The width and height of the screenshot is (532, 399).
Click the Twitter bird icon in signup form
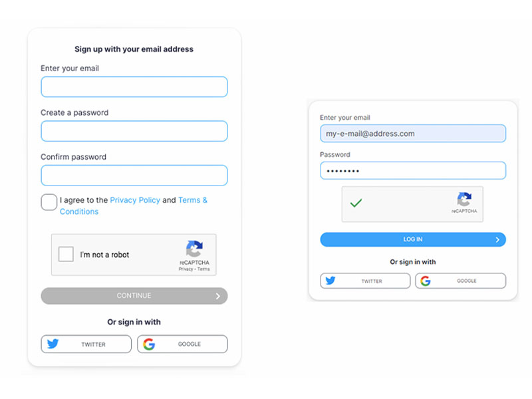53,344
